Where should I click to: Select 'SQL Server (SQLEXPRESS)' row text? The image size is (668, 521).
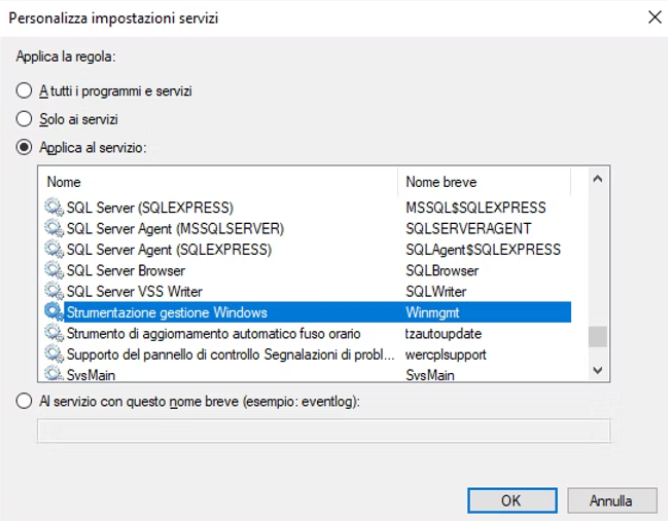click(x=150, y=207)
